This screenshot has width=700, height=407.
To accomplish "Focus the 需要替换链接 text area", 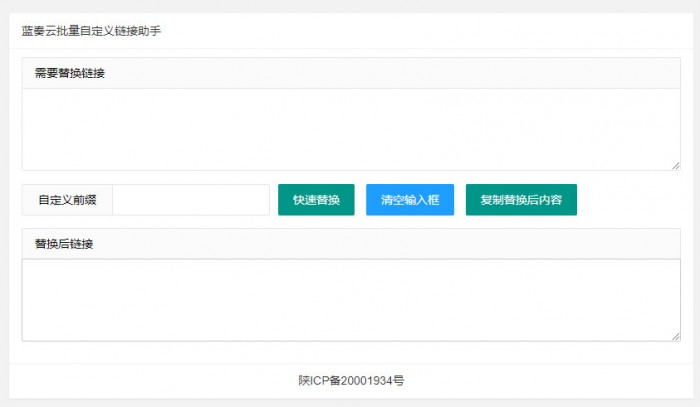I will click(350, 129).
